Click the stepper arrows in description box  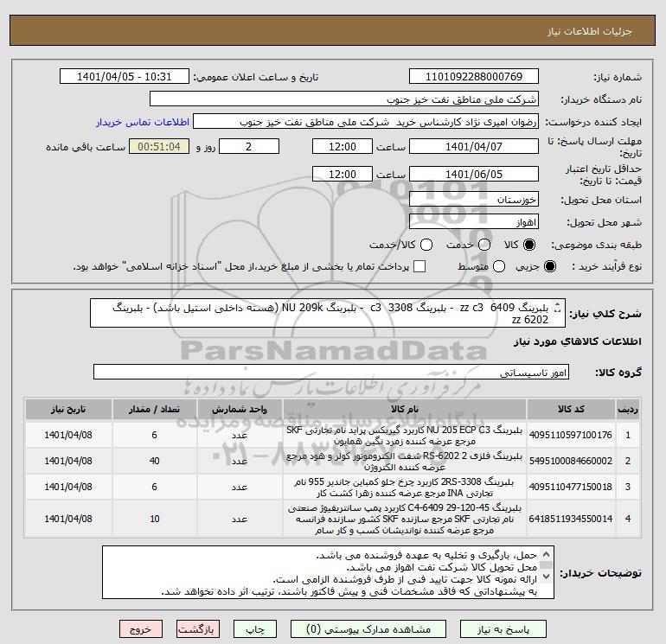point(558,308)
